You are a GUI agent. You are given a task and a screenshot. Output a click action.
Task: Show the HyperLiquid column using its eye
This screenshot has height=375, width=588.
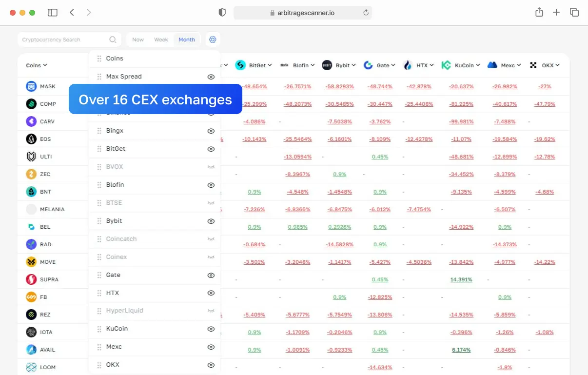click(x=211, y=311)
